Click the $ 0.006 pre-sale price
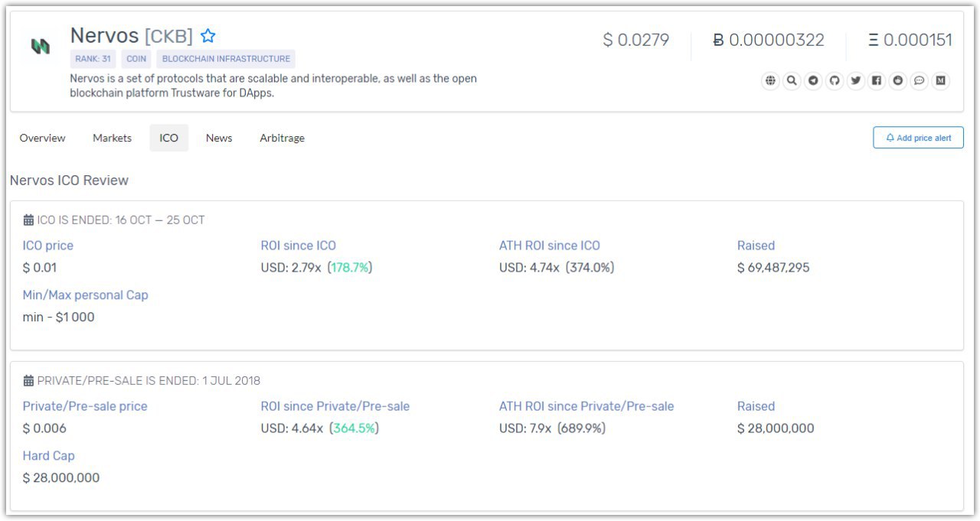 tap(44, 428)
